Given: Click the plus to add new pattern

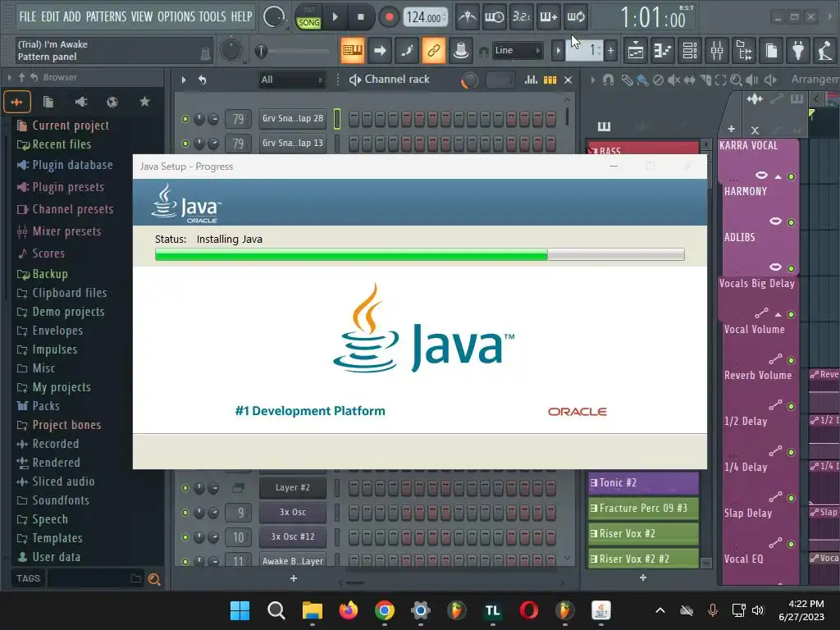Looking at the screenshot, I should pyautogui.click(x=610, y=51).
